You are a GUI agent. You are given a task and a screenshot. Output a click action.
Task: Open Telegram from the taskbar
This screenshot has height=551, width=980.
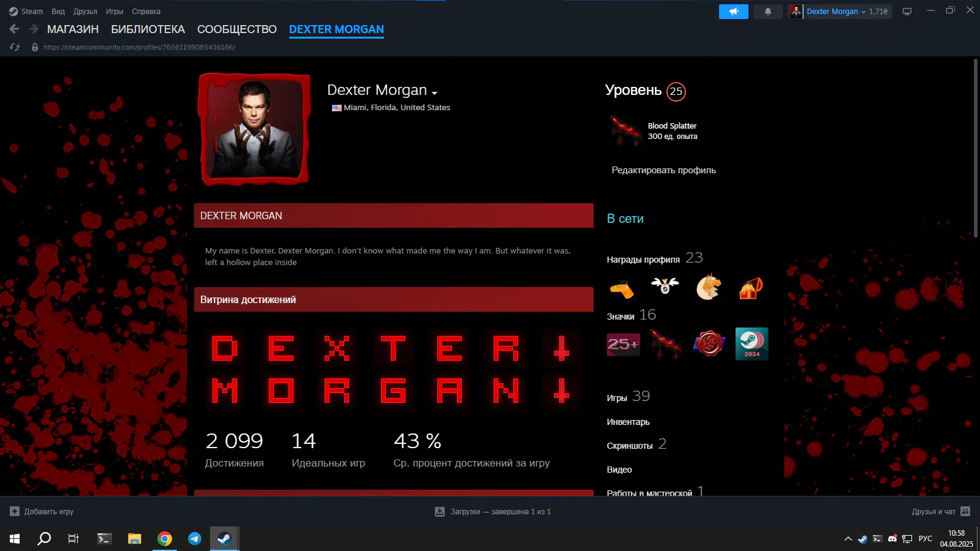coord(195,539)
